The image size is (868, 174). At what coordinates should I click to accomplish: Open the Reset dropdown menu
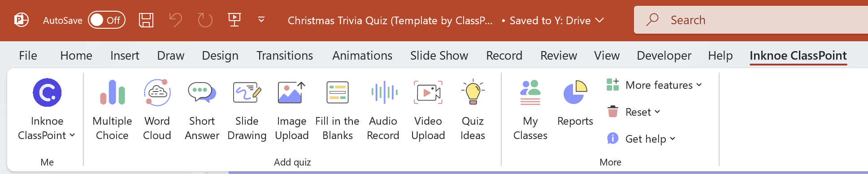tap(634, 112)
